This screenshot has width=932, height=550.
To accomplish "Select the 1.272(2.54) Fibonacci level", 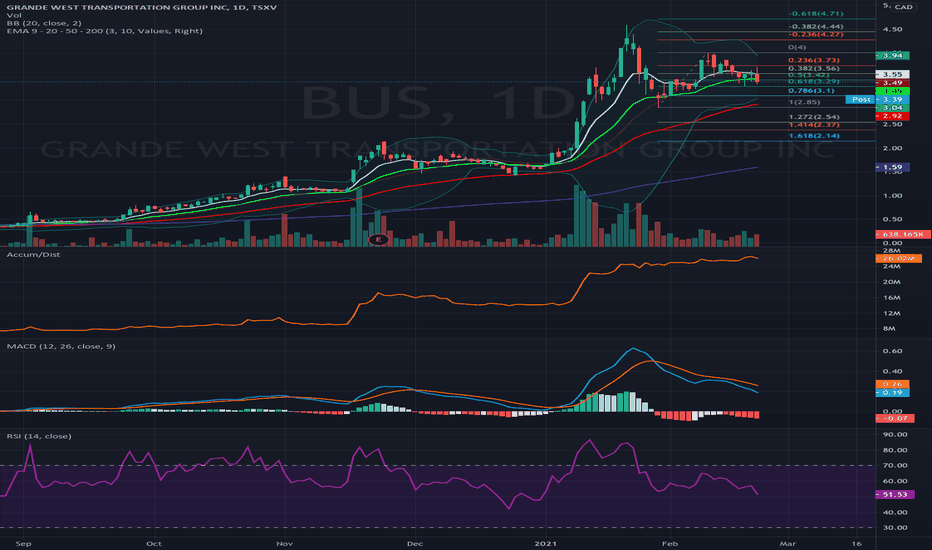I will pyautogui.click(x=814, y=117).
